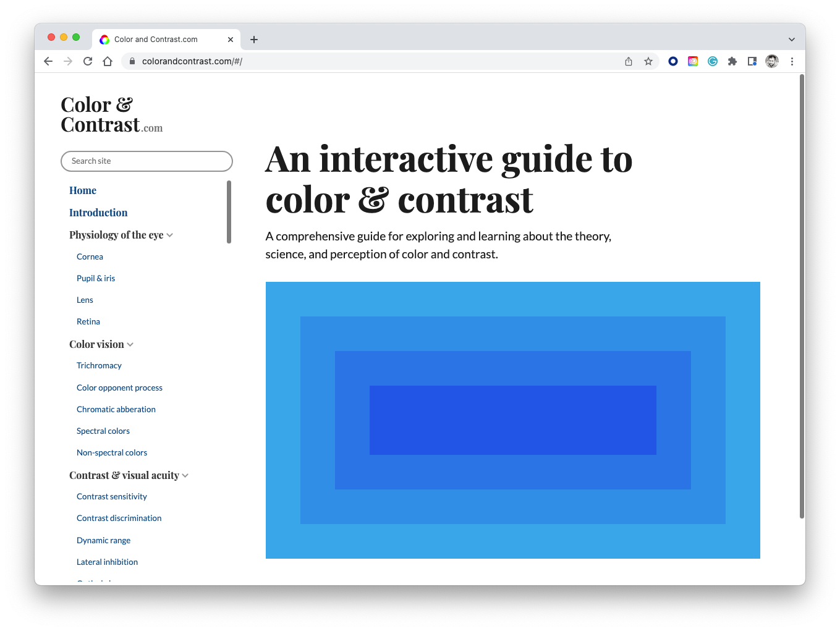The width and height of the screenshot is (840, 631).
Task: Select the Color and Contrast.com tab
Action: (x=156, y=39)
